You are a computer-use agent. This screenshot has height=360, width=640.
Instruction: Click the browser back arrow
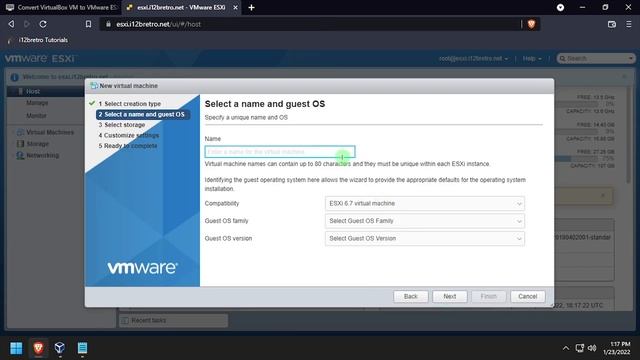click(x=11, y=24)
